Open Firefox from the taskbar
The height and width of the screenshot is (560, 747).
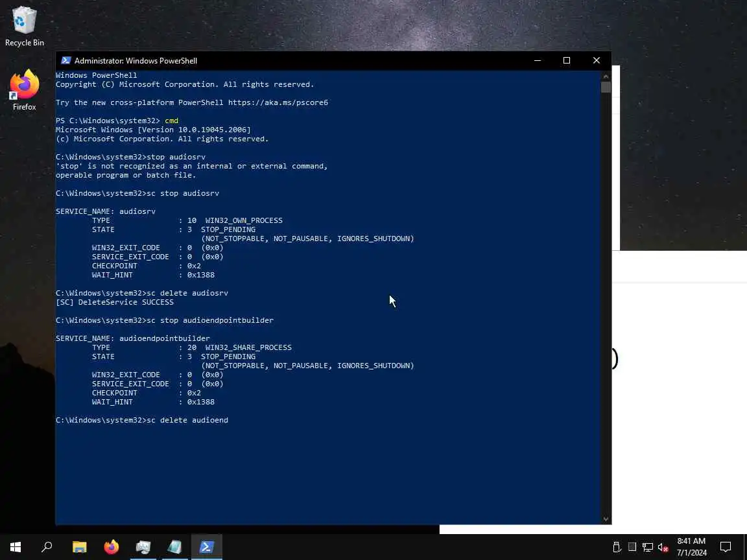click(112, 546)
